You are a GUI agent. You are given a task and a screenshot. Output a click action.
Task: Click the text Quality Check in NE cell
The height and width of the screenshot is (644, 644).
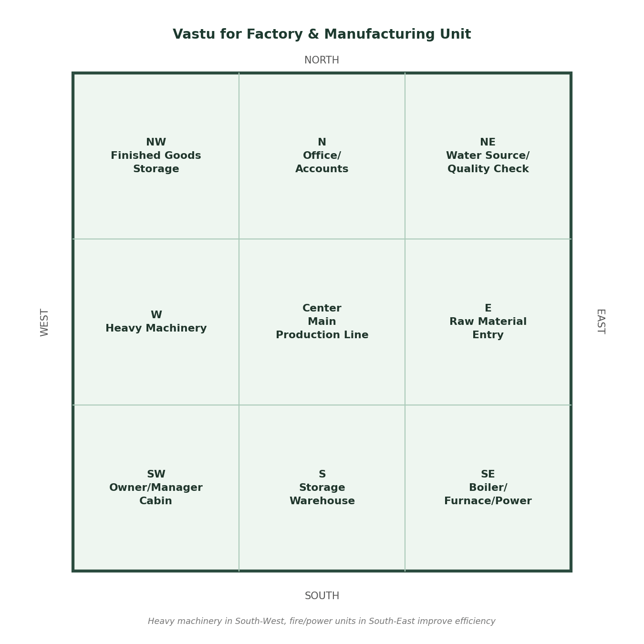pos(488,169)
